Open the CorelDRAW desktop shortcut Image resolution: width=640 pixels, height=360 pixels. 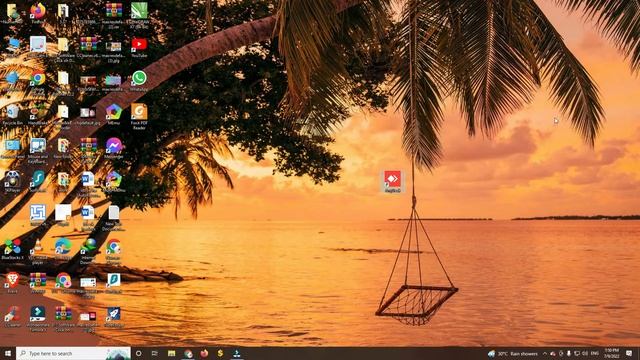[x=139, y=14]
